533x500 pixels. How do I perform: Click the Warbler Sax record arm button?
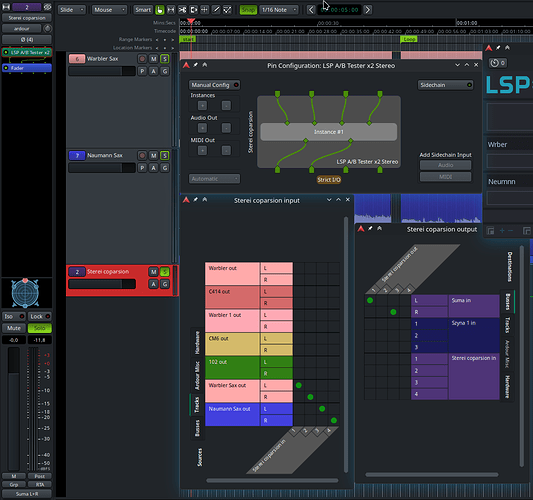pyautogui.click(x=142, y=59)
